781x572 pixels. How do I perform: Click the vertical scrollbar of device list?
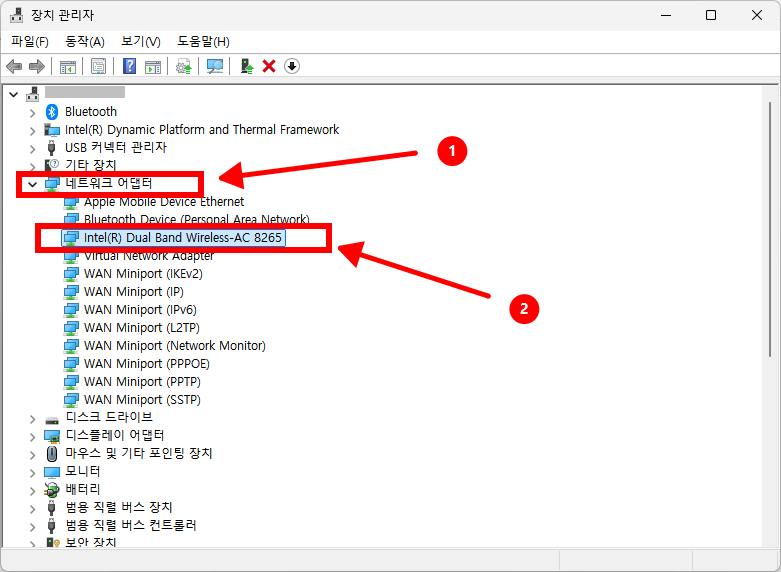pyautogui.click(x=769, y=230)
